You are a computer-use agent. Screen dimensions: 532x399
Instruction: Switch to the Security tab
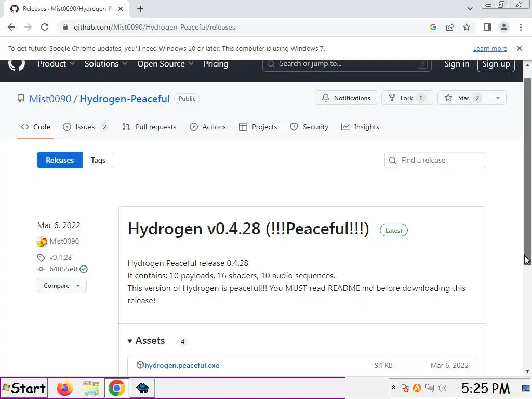309,127
